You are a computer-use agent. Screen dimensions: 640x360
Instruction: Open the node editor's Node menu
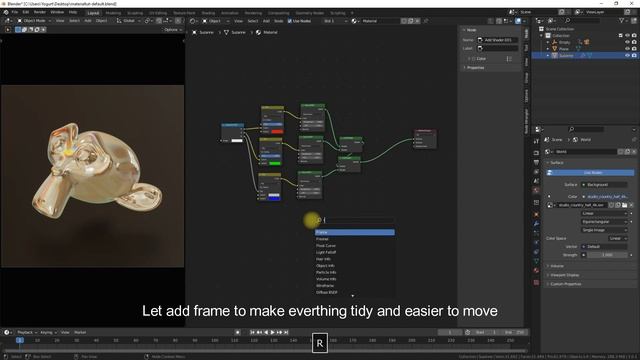coord(279,21)
